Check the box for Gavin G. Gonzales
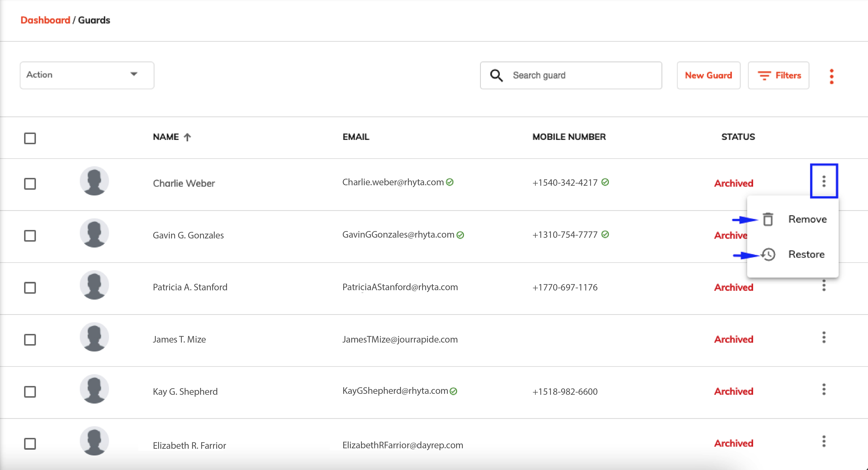 tap(30, 236)
